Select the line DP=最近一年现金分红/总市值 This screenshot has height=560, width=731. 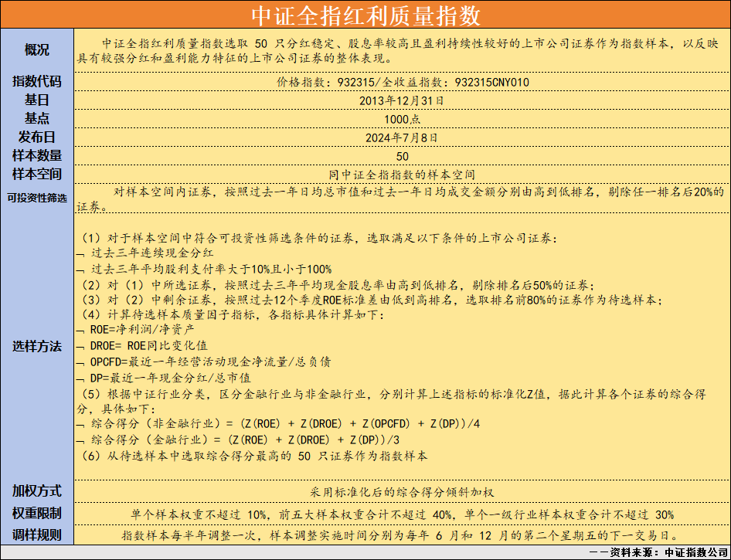165,378
